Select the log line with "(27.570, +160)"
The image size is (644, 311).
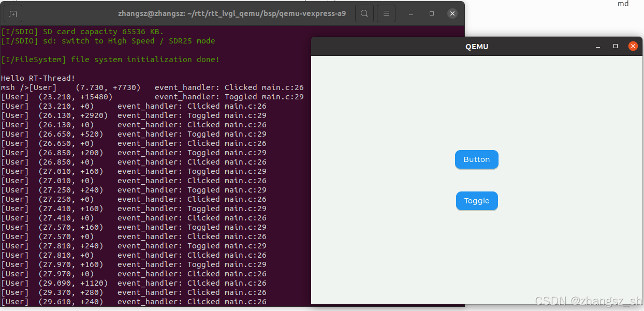134,227
